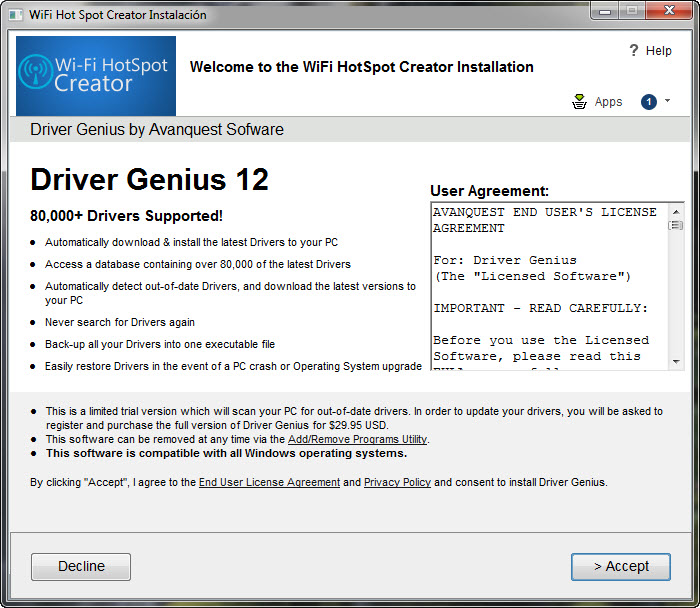Image resolution: width=700 pixels, height=608 pixels.
Task: Close the installer window
Action: click(669, 10)
